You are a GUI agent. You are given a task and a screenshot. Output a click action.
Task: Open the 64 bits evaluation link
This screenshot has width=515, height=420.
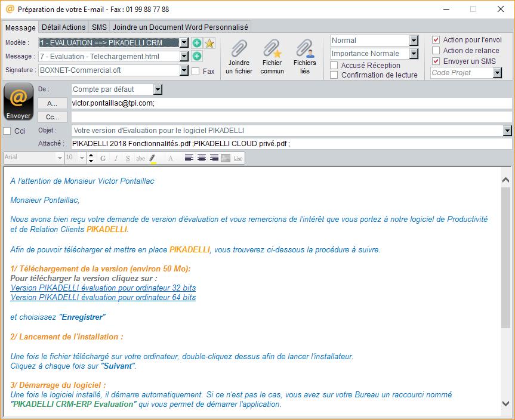coord(103,298)
